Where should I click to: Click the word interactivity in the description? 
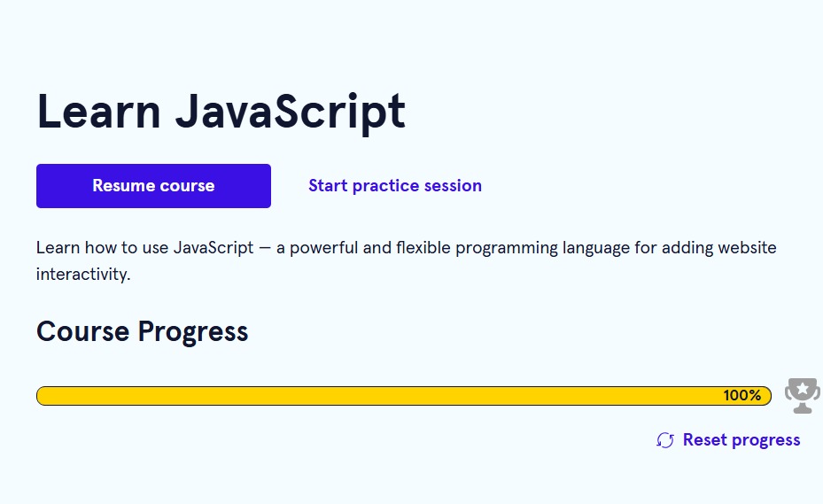pos(83,274)
